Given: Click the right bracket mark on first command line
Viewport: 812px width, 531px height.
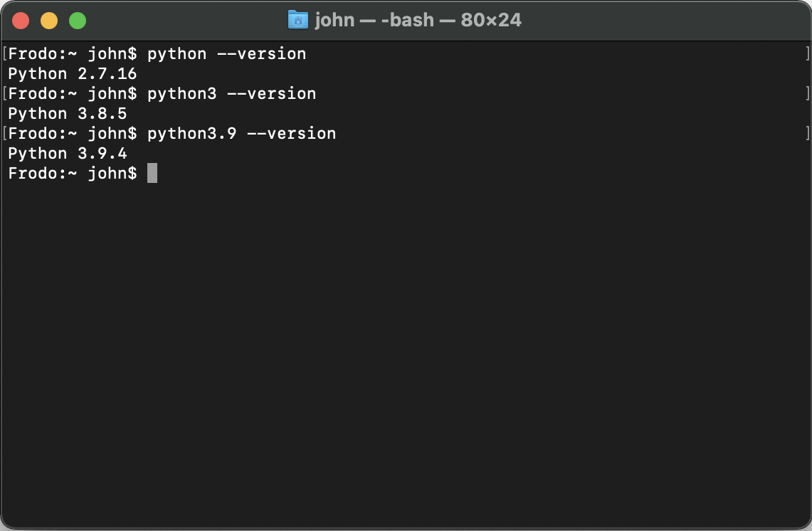Looking at the screenshot, I should point(807,54).
